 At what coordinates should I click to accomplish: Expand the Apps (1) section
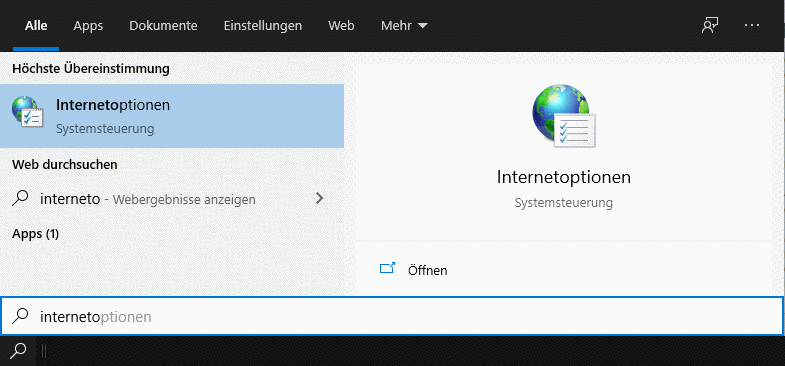[x=36, y=233]
